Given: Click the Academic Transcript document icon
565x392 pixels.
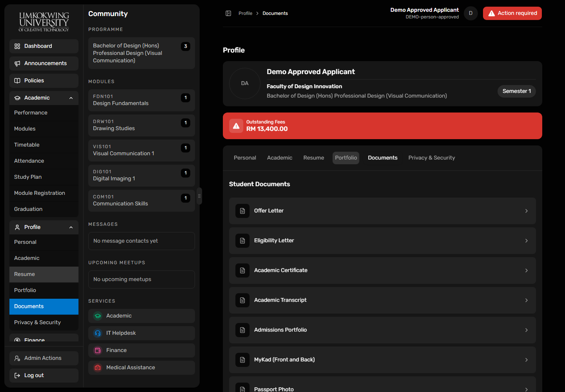Looking at the screenshot, I should [242, 300].
